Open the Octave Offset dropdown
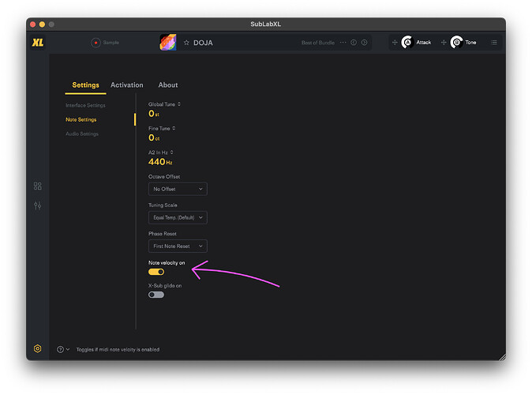 (178, 189)
